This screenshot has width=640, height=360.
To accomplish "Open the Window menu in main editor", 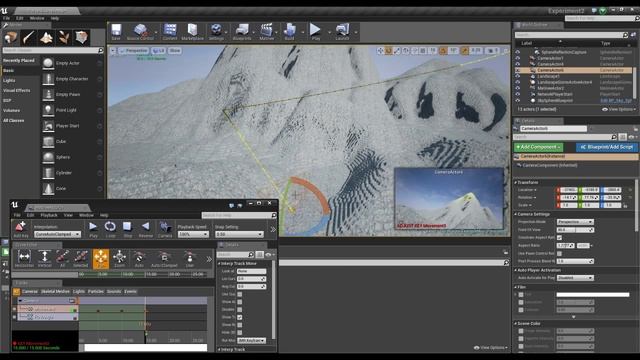I will click(37, 18).
